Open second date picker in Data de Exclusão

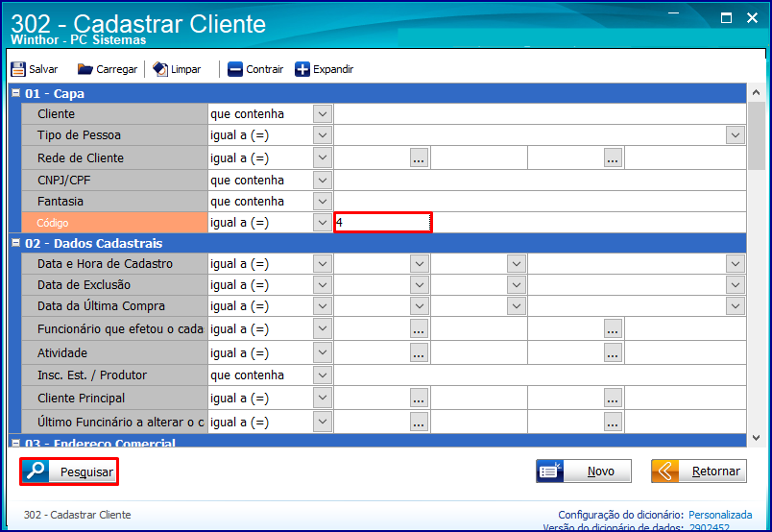coord(517,285)
